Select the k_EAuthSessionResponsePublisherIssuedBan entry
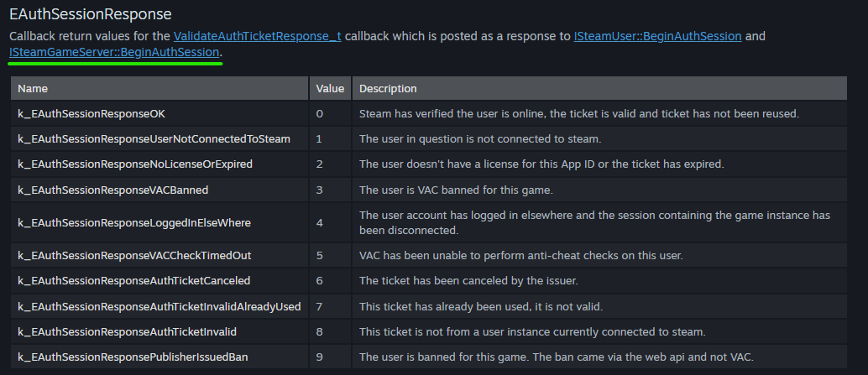This screenshot has width=868, height=375. (133, 357)
